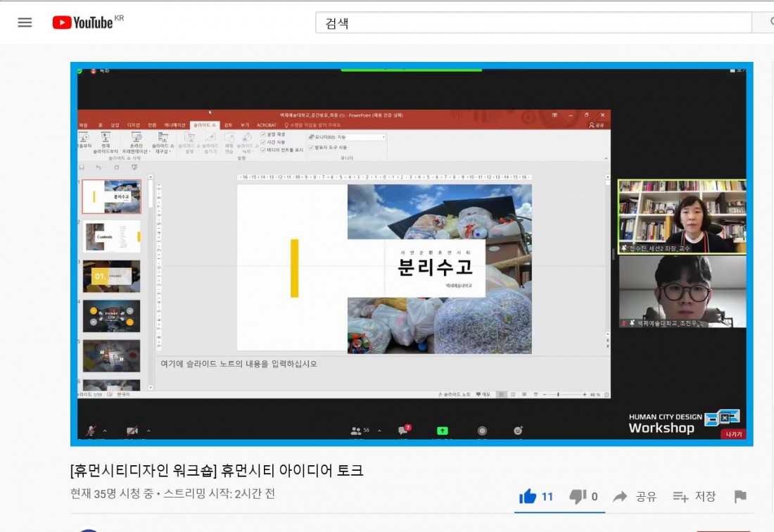The width and height of the screenshot is (774, 532).
Task: Open the ACROBAT ribbon tab
Action: (x=266, y=125)
